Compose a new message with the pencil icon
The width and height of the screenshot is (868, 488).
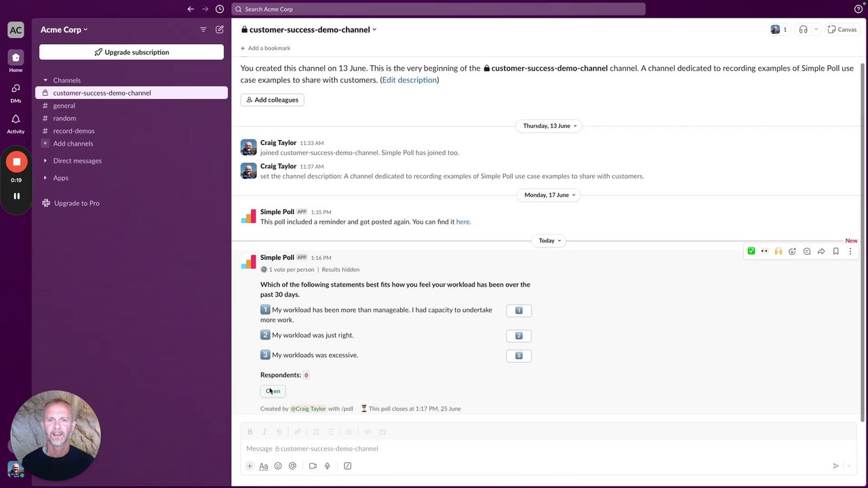pos(220,29)
